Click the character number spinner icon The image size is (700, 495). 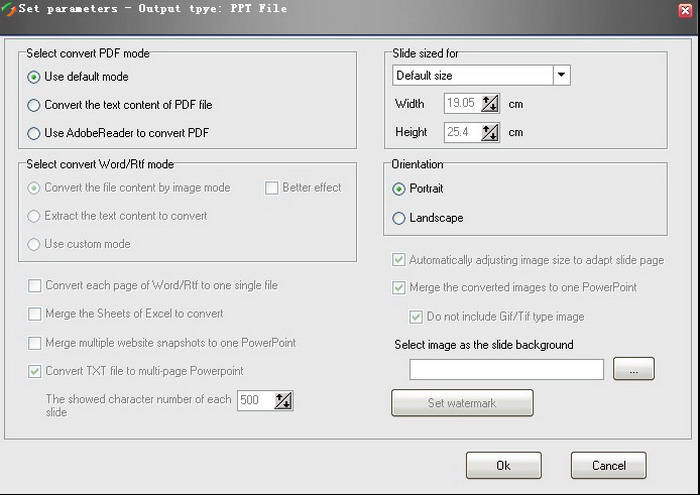283,400
